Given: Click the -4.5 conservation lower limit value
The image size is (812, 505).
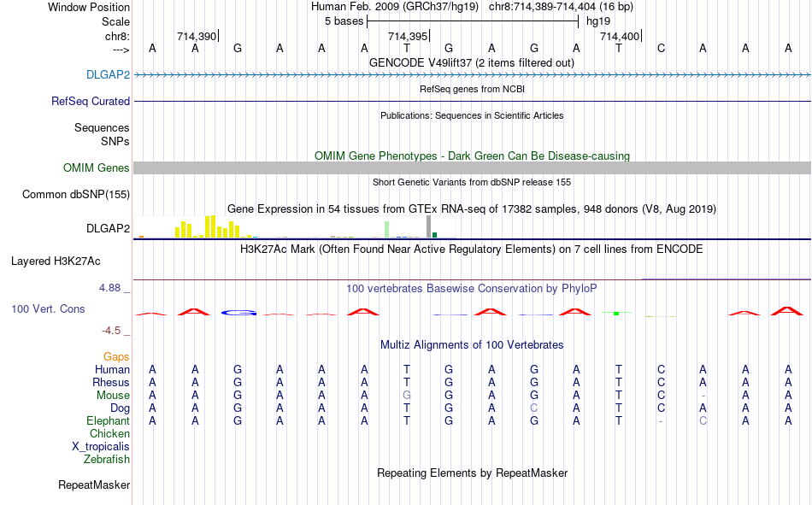Looking at the screenshot, I should (111, 331).
